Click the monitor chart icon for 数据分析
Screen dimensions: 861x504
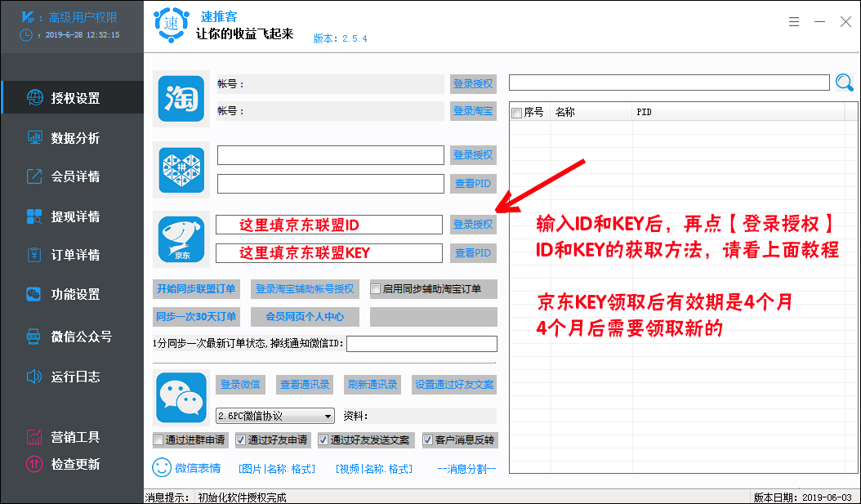34,137
